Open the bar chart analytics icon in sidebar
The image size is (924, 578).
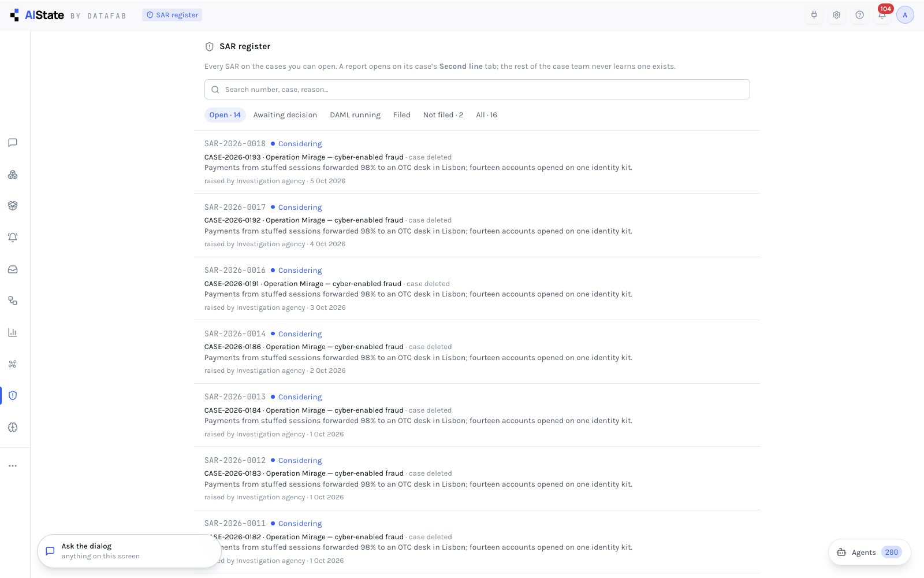point(13,332)
